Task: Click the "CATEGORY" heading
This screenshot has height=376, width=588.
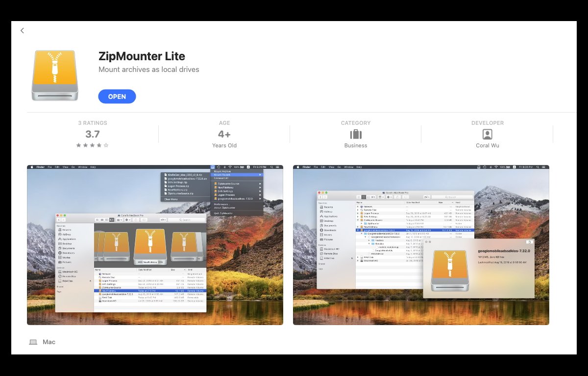Action: (x=356, y=123)
